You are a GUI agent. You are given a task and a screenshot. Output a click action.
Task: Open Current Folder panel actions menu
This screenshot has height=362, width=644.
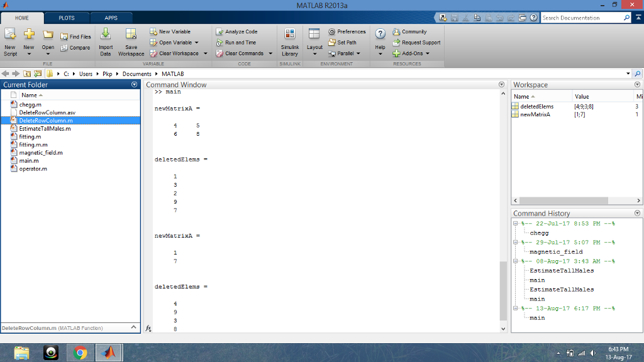(135, 85)
